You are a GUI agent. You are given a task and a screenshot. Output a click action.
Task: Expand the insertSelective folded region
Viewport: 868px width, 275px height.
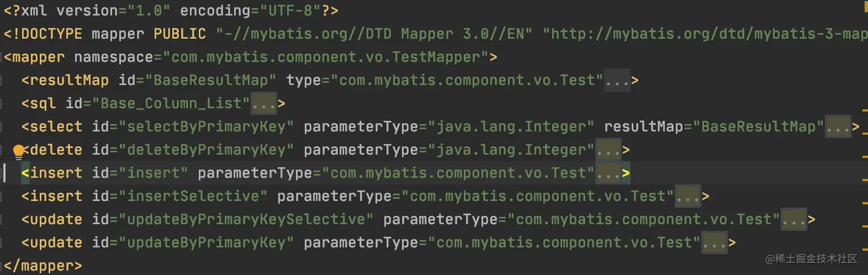tap(688, 196)
